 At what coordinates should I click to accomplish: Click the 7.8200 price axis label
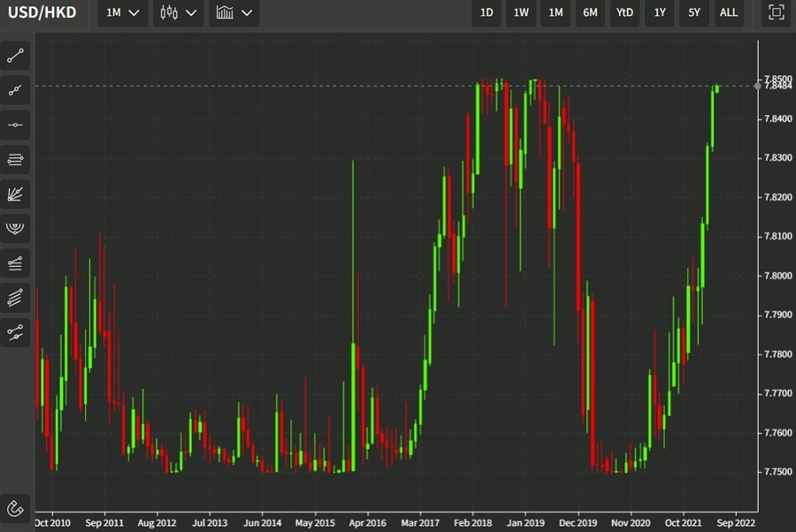777,197
